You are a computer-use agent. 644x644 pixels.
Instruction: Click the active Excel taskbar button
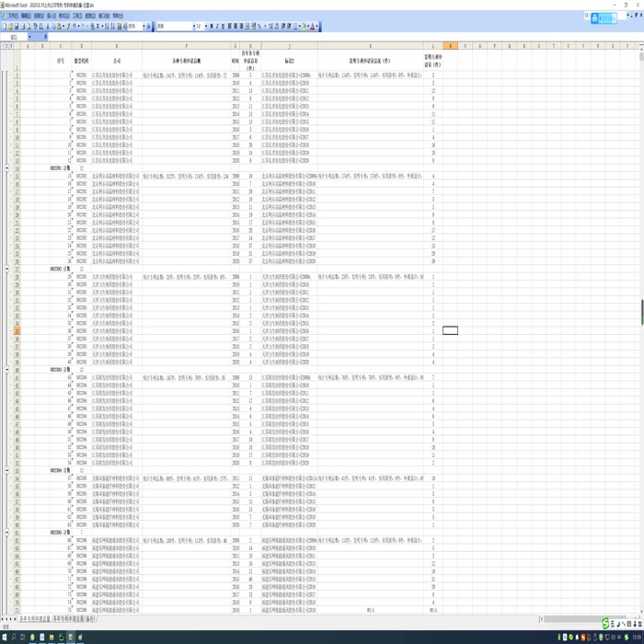tap(71, 637)
